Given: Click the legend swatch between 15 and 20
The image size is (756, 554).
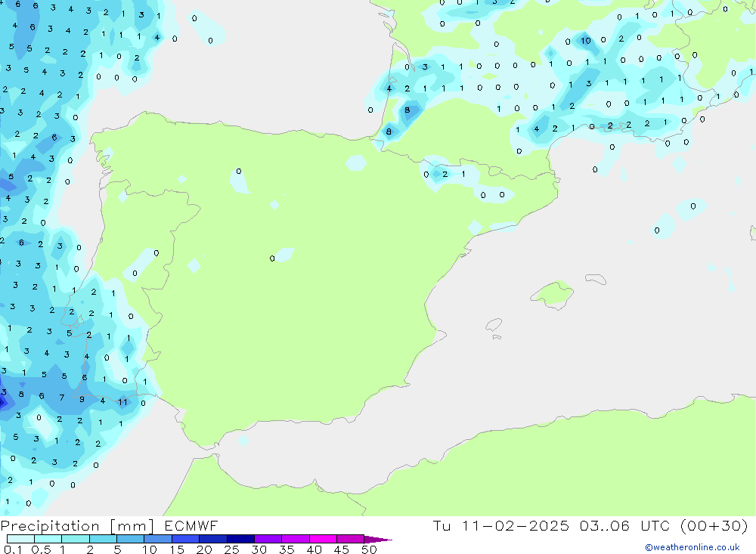Looking at the screenshot, I should [x=185, y=539].
